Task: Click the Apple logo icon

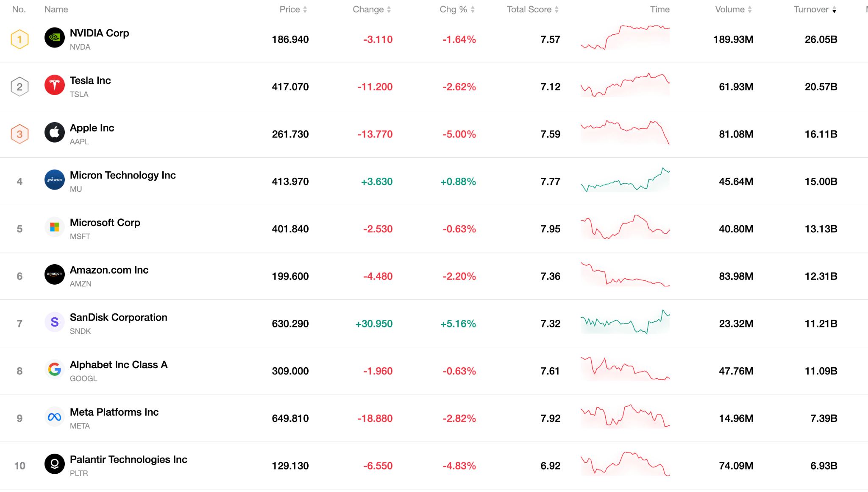Action: pyautogui.click(x=55, y=133)
